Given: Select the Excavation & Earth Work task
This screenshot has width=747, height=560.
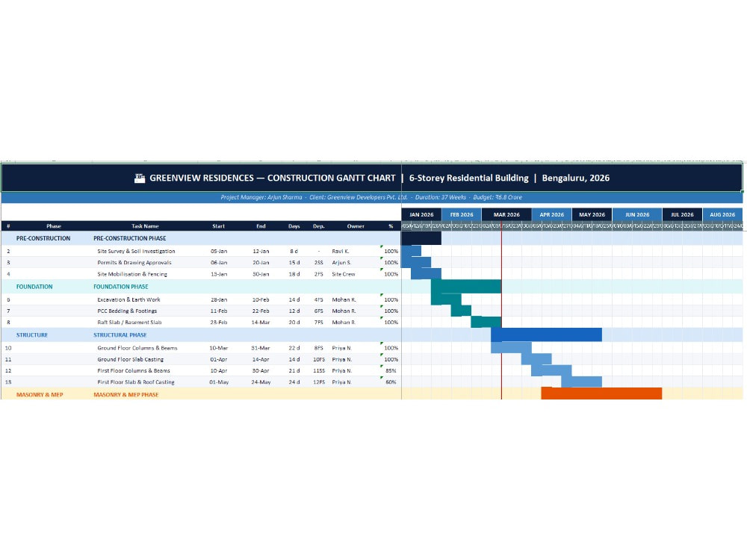Looking at the screenshot, I should click(x=128, y=299).
